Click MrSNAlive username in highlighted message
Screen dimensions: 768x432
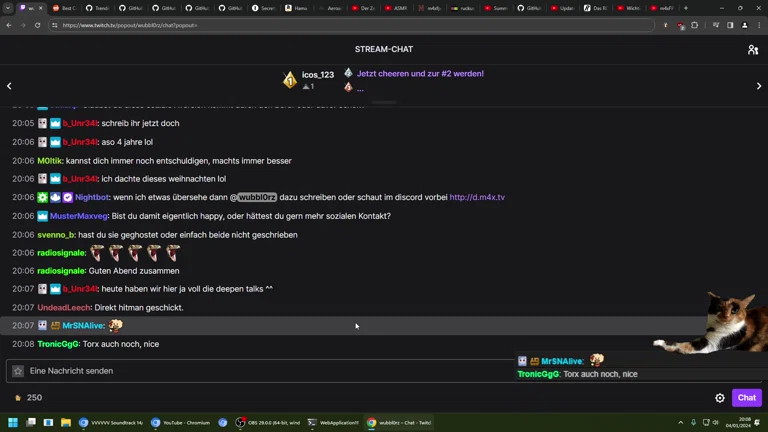click(x=83, y=326)
